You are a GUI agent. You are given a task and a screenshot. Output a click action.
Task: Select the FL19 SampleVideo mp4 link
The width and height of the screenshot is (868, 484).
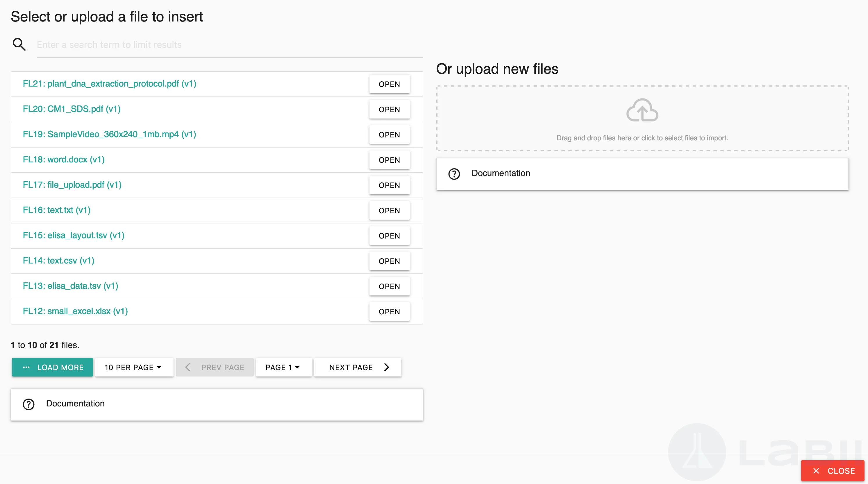pyautogui.click(x=109, y=134)
